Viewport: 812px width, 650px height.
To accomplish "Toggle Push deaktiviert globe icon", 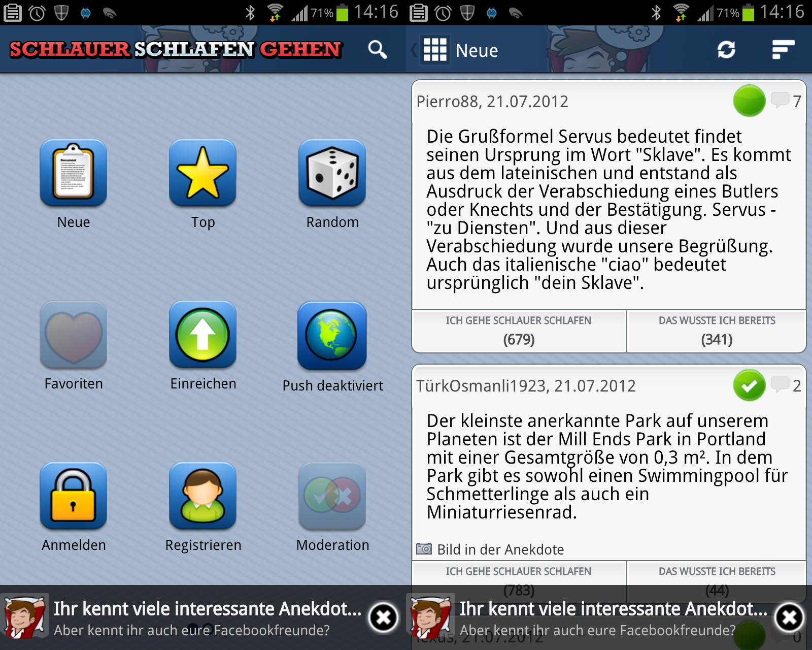I will pyautogui.click(x=332, y=335).
